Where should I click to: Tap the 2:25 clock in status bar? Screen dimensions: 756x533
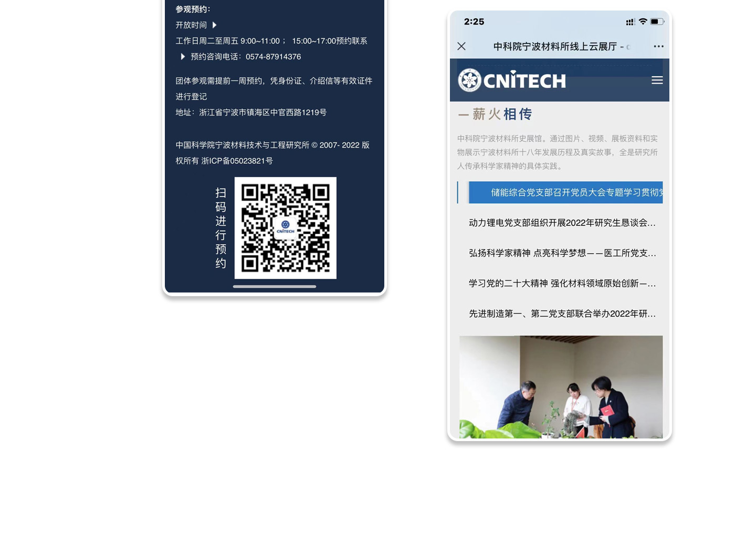[x=474, y=22]
